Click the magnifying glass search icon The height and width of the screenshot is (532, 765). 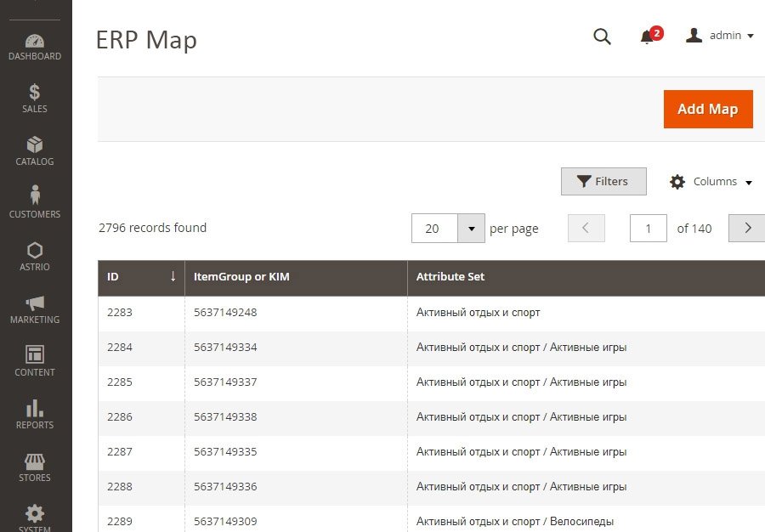point(602,36)
